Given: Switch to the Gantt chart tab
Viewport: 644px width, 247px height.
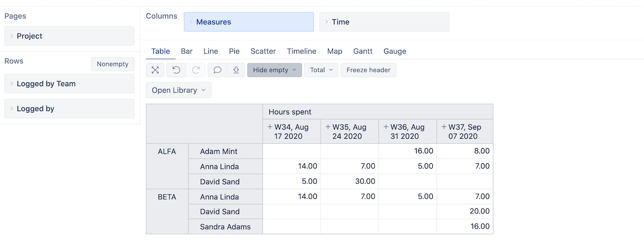Looking at the screenshot, I should click(x=363, y=51).
